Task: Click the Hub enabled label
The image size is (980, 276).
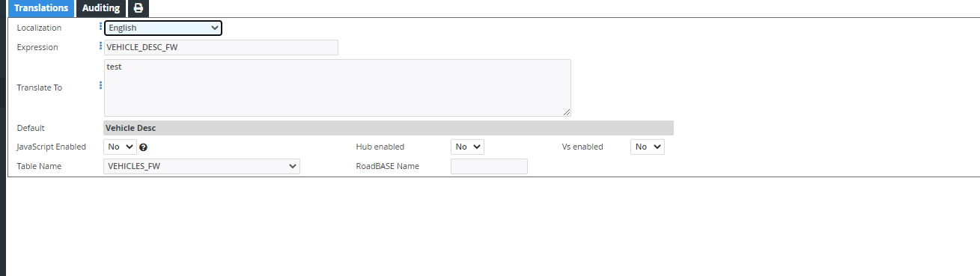Action: point(380,147)
